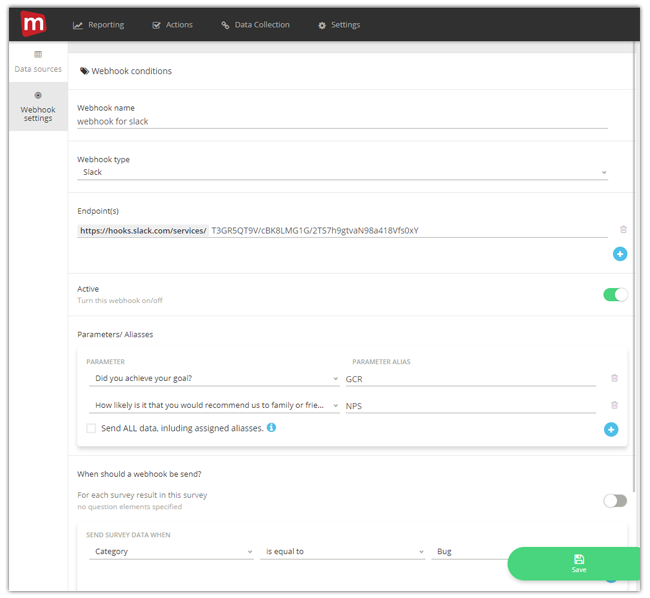This screenshot has height=598, width=650.
Task: Open the Webhook type dropdown
Action: point(342,172)
